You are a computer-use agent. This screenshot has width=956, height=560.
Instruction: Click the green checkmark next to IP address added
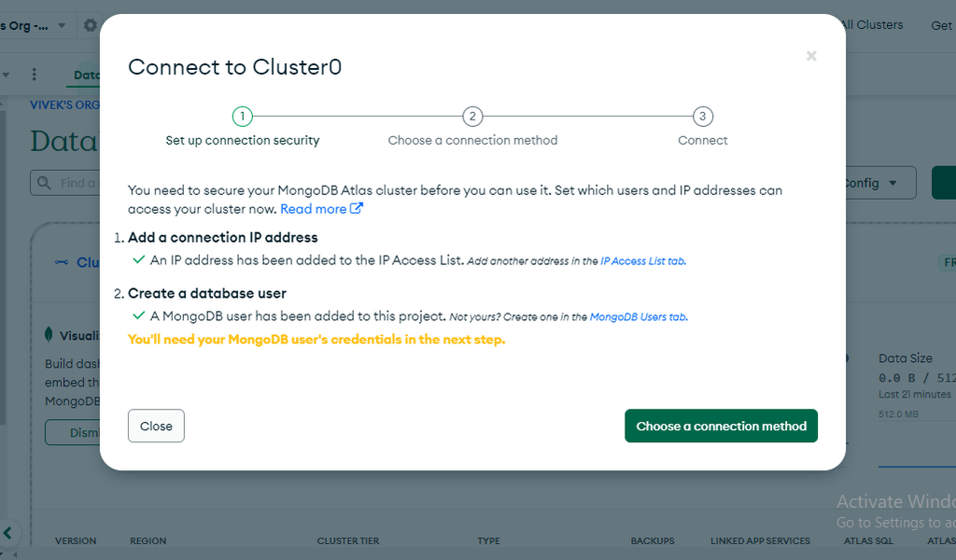(x=138, y=259)
